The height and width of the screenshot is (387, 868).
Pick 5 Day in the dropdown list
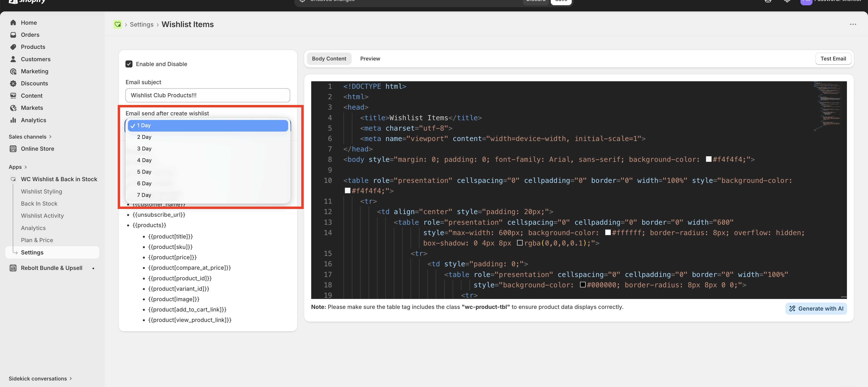click(208, 172)
